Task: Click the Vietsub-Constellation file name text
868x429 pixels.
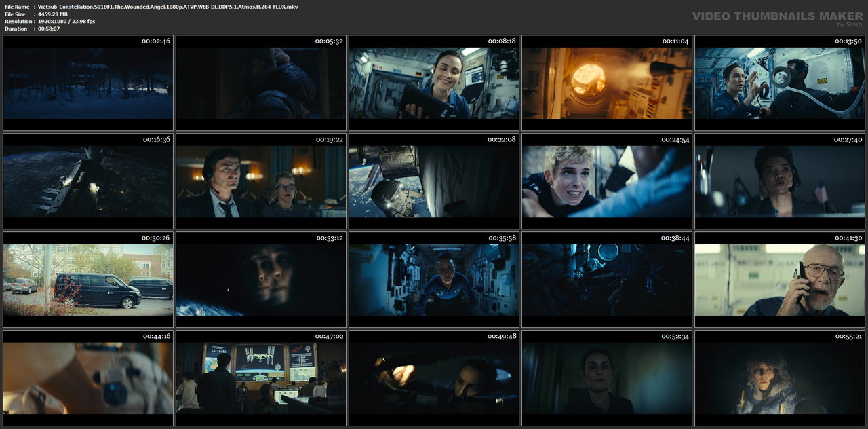Action: 167,7
